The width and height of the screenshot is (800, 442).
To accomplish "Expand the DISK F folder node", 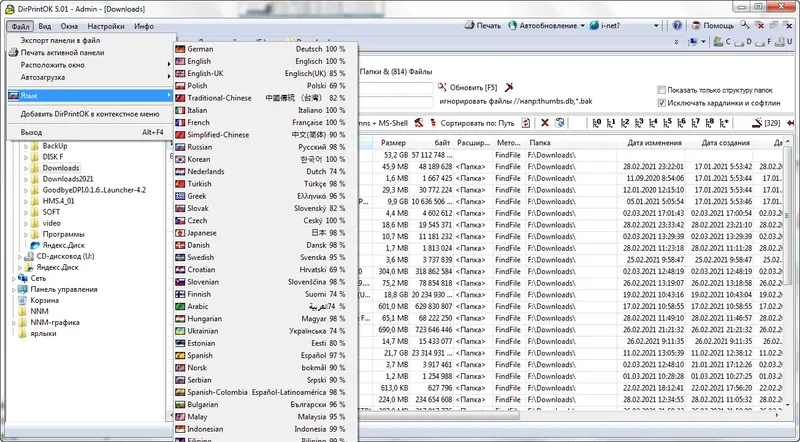I will [x=26, y=157].
